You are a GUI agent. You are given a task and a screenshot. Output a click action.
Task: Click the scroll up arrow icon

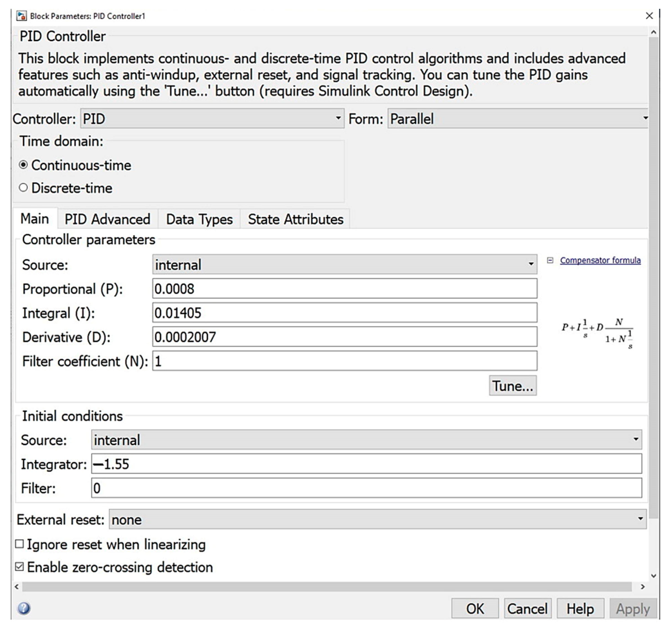pyautogui.click(x=653, y=33)
